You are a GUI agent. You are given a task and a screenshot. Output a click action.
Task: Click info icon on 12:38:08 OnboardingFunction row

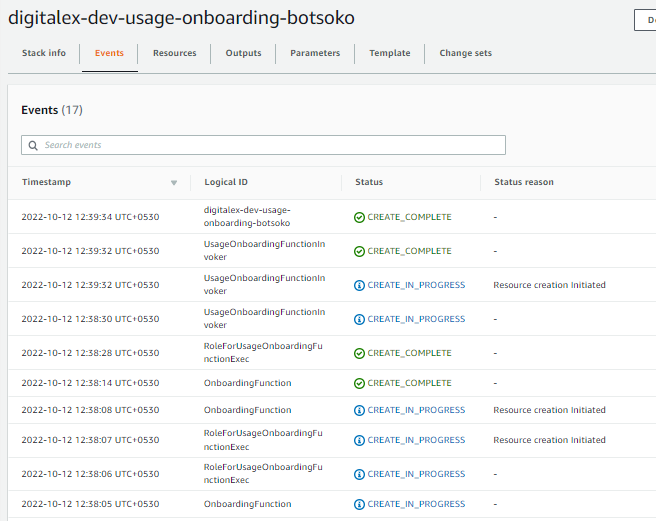pos(359,410)
